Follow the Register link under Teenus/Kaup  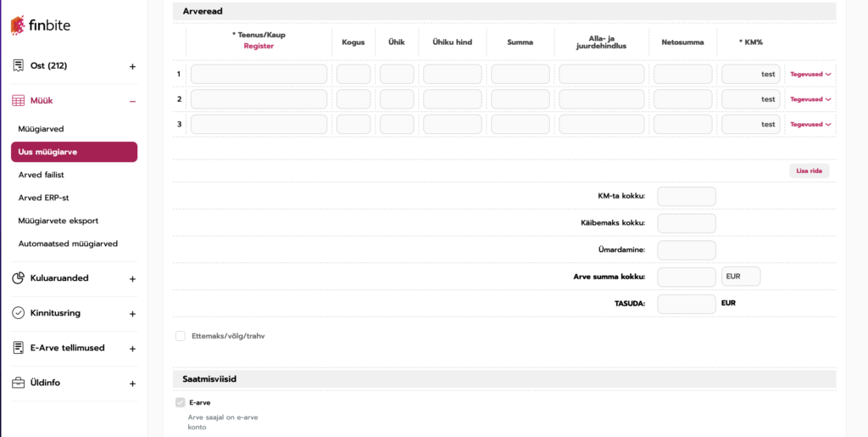pos(259,46)
